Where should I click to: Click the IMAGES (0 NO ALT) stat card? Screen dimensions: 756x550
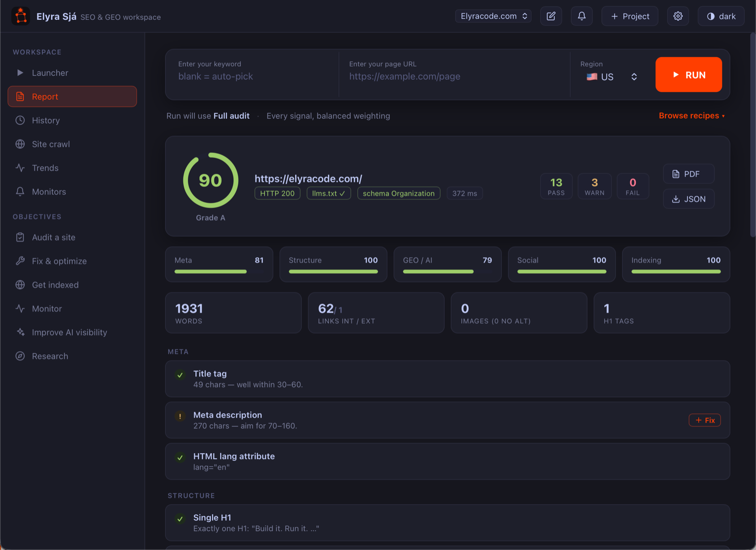[x=519, y=313]
